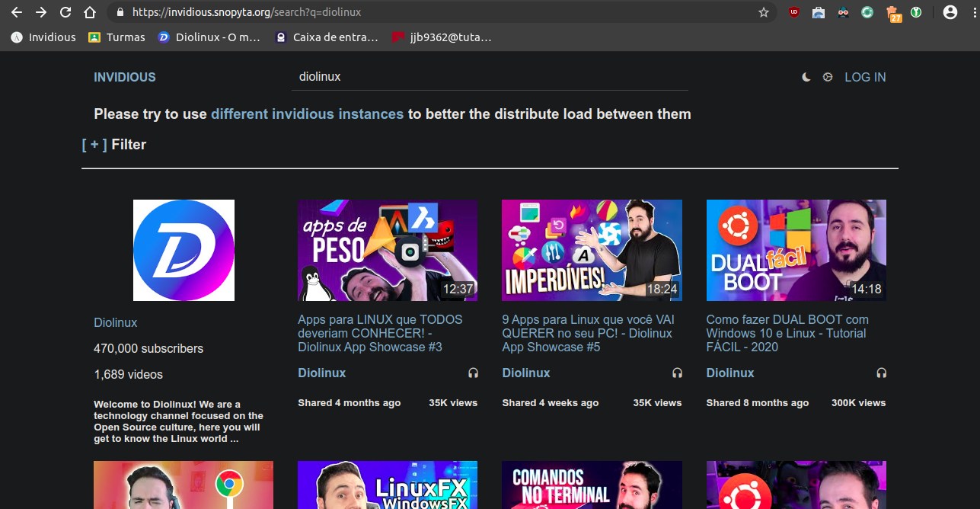Viewport: 980px width, 509px height.
Task: Open Diolinux channel under DUAL BOOT video
Action: click(730, 373)
